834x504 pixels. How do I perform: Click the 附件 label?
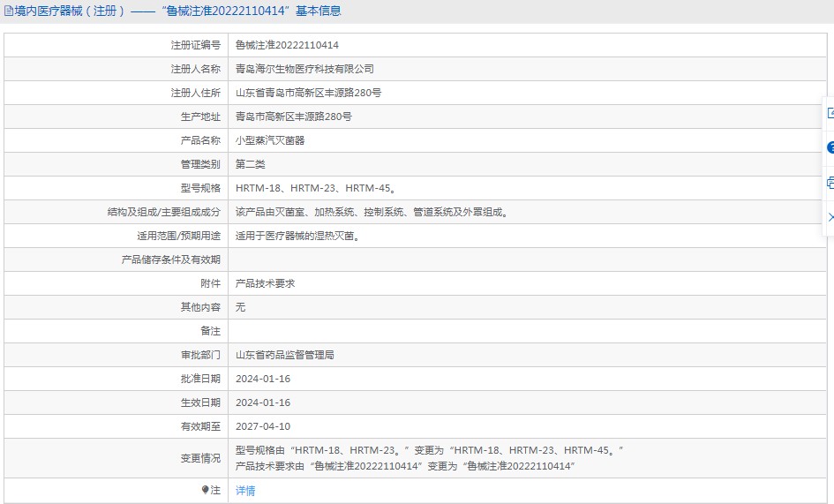coord(210,283)
